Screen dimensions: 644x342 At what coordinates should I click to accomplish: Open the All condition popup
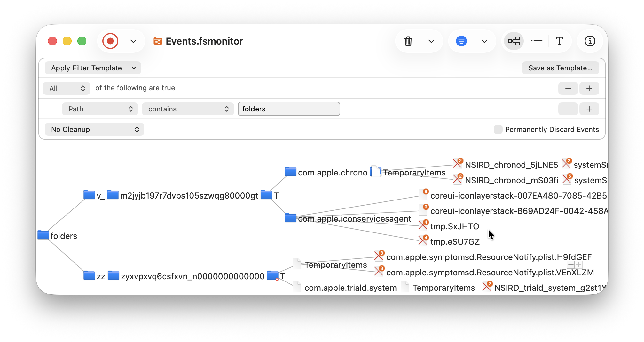(67, 88)
